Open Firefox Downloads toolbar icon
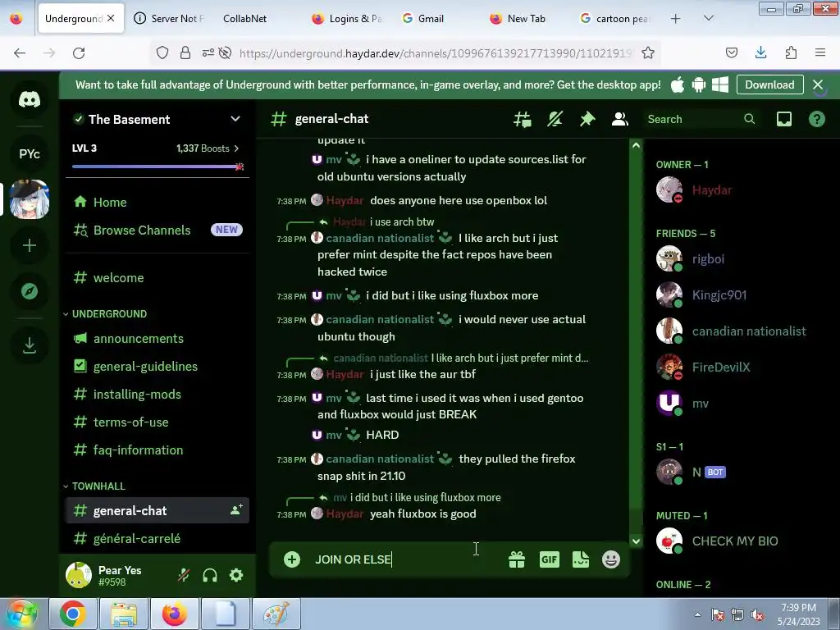The image size is (840, 630). (x=760, y=53)
